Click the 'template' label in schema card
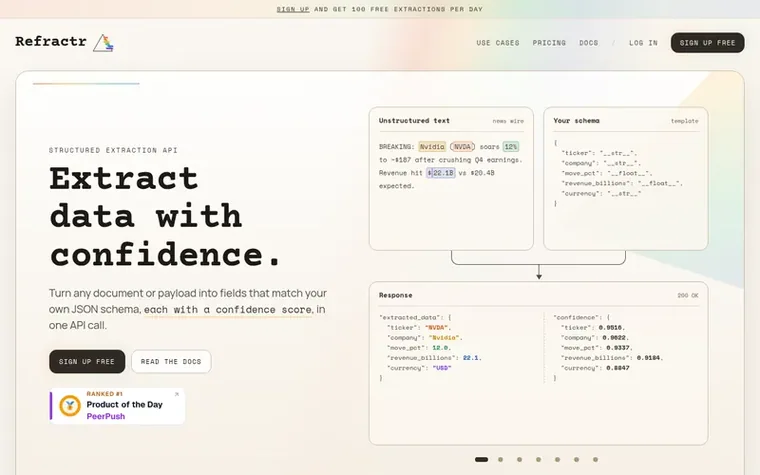Image resolution: width=760 pixels, height=475 pixels. click(684, 121)
